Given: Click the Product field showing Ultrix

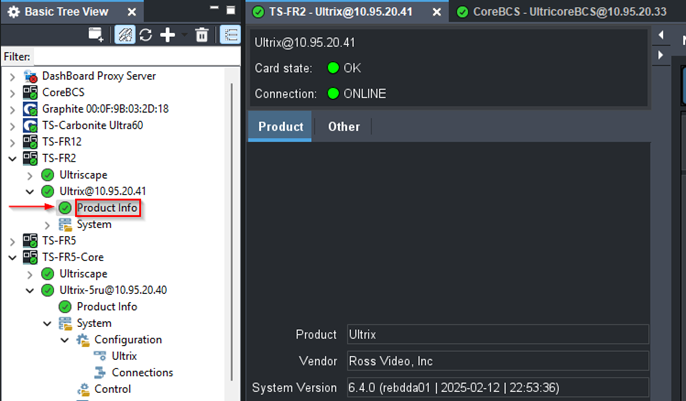Looking at the screenshot, I should [497, 335].
